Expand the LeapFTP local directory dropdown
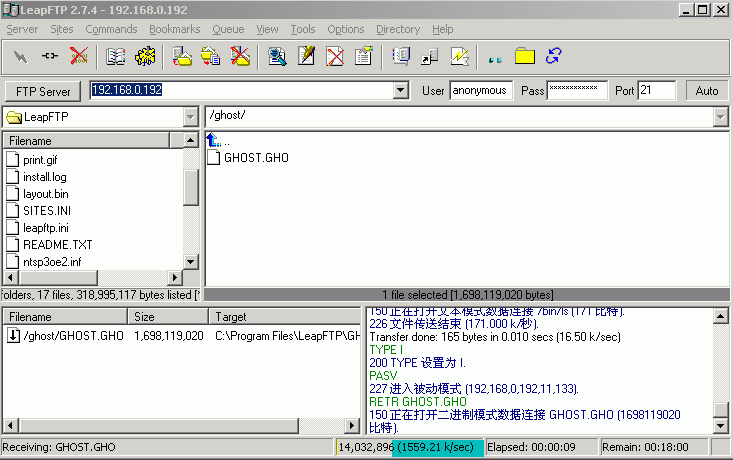Image resolution: width=733 pixels, height=460 pixels. 190,117
